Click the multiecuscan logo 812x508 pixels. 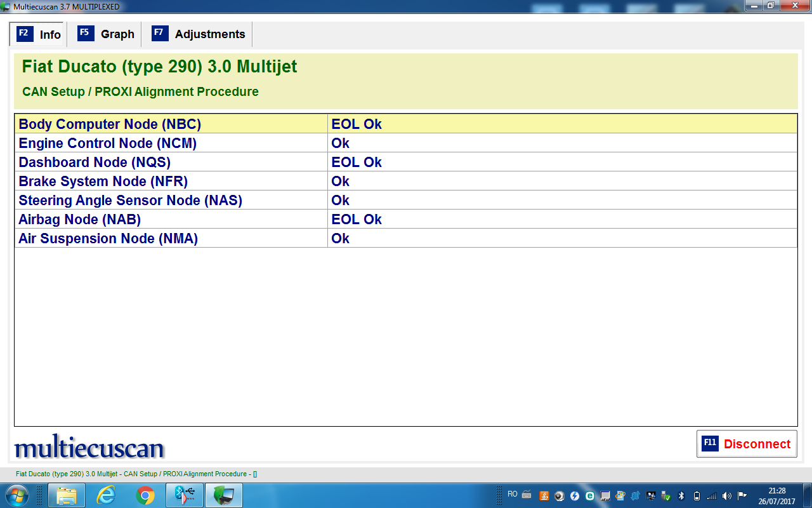click(x=89, y=447)
